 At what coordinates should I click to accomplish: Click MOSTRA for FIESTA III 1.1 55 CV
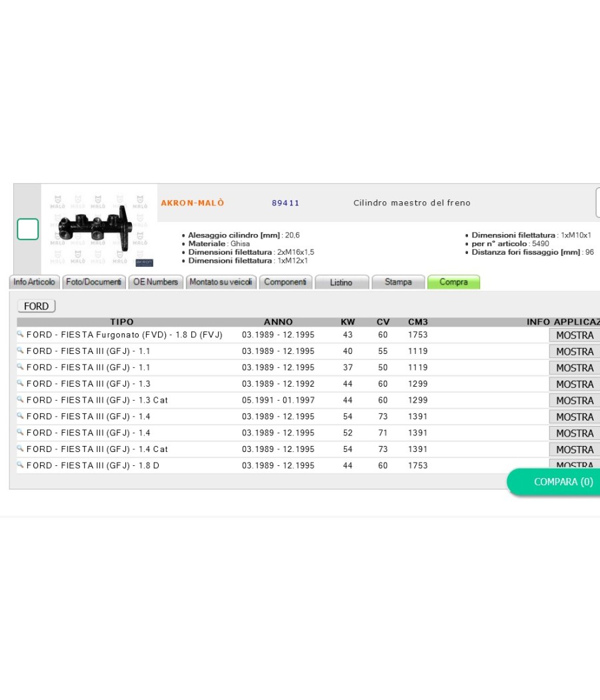click(x=575, y=352)
